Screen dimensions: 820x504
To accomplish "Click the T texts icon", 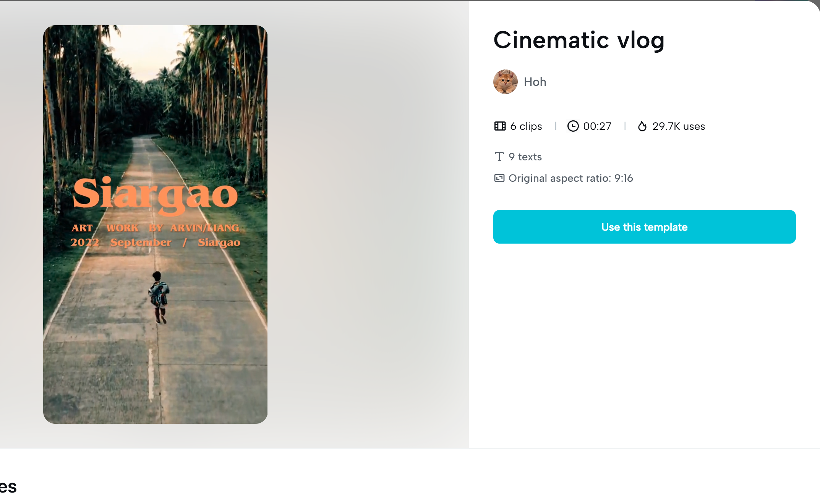I will 499,157.
